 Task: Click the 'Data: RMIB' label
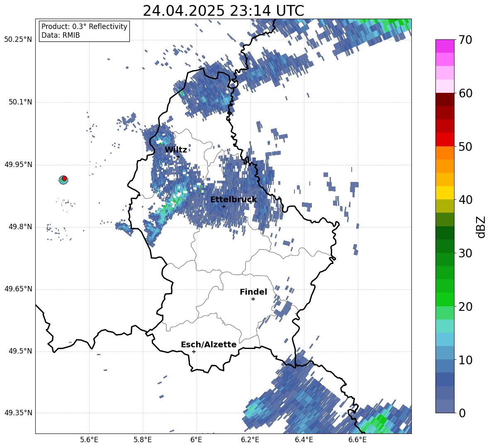61,35
